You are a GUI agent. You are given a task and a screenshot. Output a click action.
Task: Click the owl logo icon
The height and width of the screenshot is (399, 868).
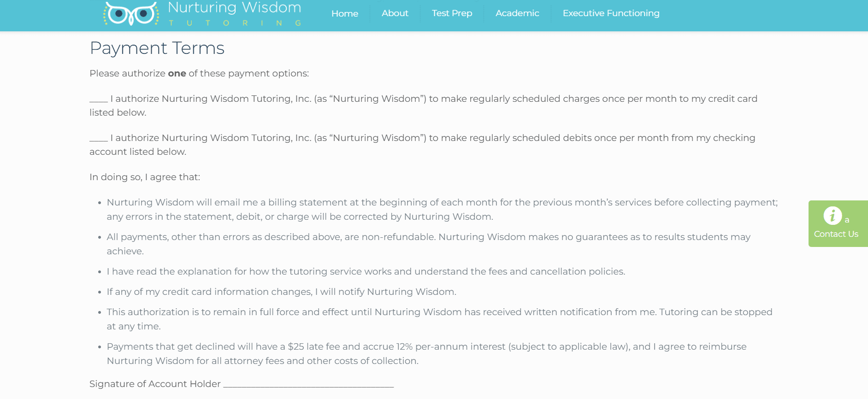click(131, 14)
